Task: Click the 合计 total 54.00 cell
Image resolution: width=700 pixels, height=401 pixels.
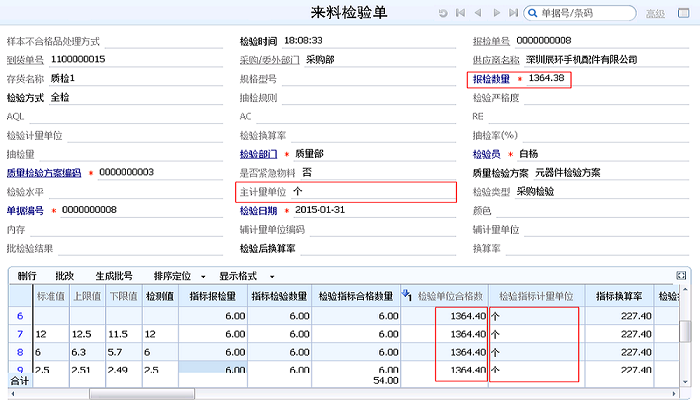Action: [356, 381]
